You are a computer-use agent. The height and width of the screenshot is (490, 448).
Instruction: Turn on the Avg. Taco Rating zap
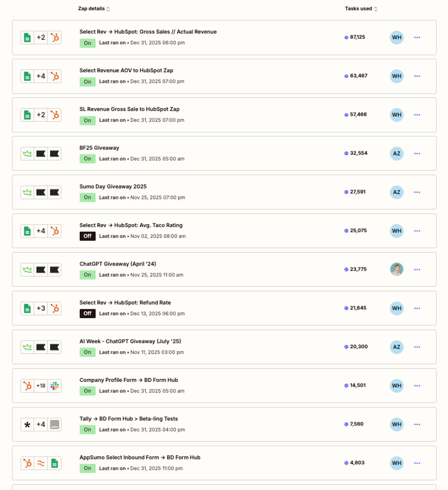(x=87, y=236)
